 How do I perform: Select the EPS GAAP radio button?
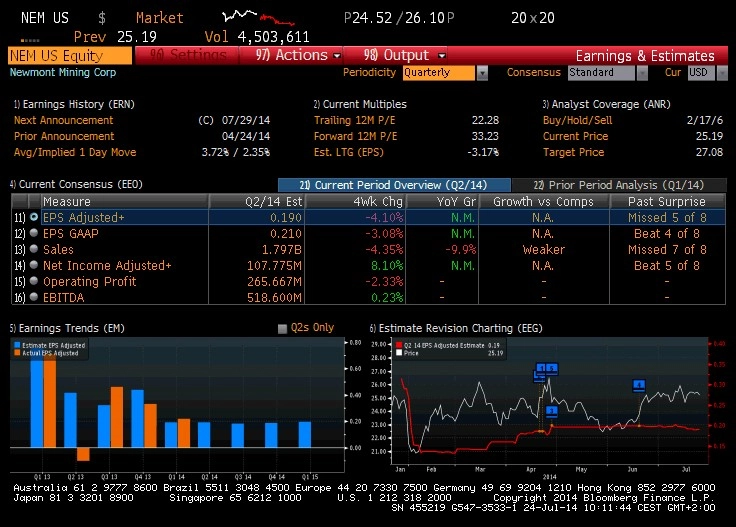(34, 233)
